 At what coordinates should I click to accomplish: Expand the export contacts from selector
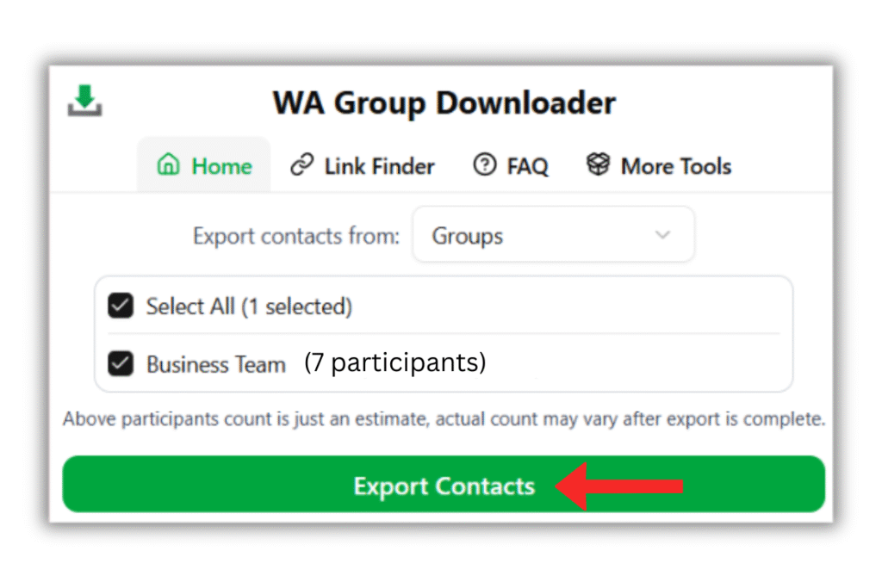click(553, 234)
